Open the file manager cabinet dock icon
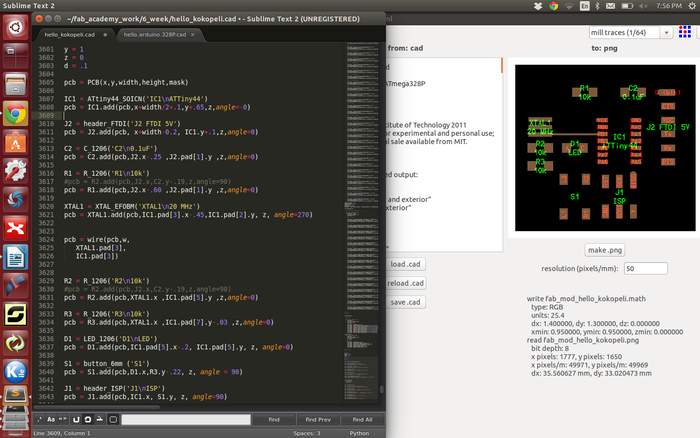The width and height of the screenshot is (700, 438). 16,84
